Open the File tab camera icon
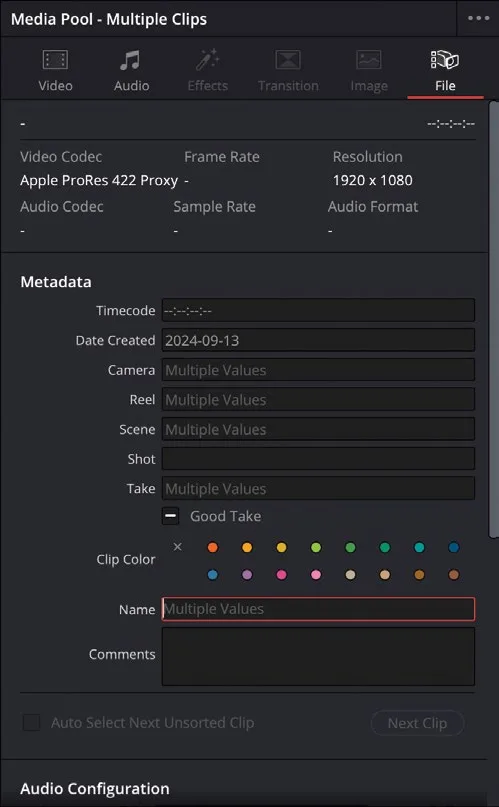499x807 pixels. click(x=444, y=60)
